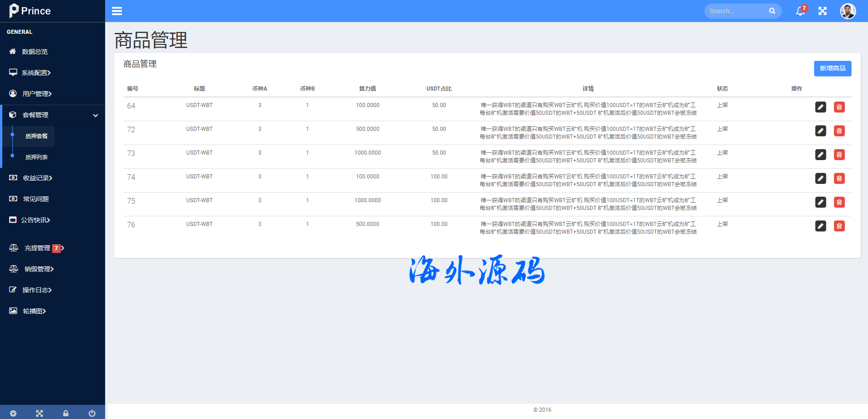Click the lock icon in sidebar footer
Screen dimensions: 868x419
(x=66, y=413)
